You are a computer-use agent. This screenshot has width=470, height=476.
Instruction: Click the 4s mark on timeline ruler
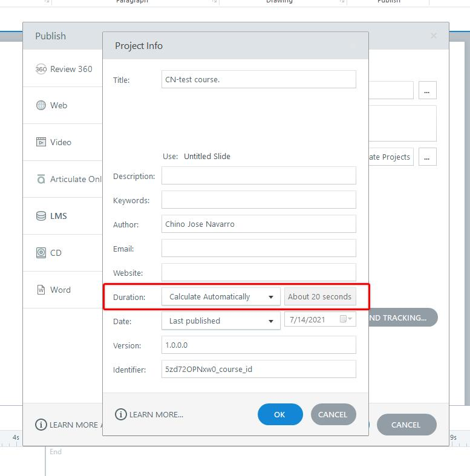pyautogui.click(x=16, y=437)
